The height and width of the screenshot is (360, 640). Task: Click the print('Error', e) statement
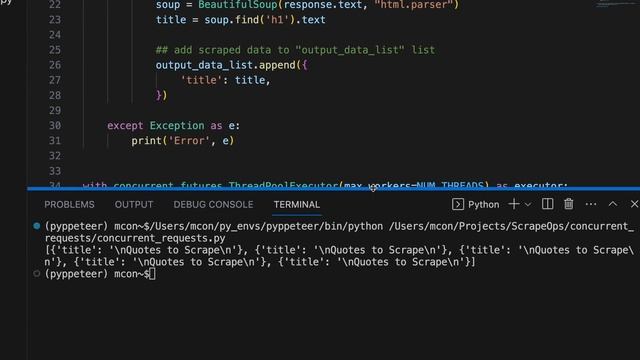tap(182, 141)
